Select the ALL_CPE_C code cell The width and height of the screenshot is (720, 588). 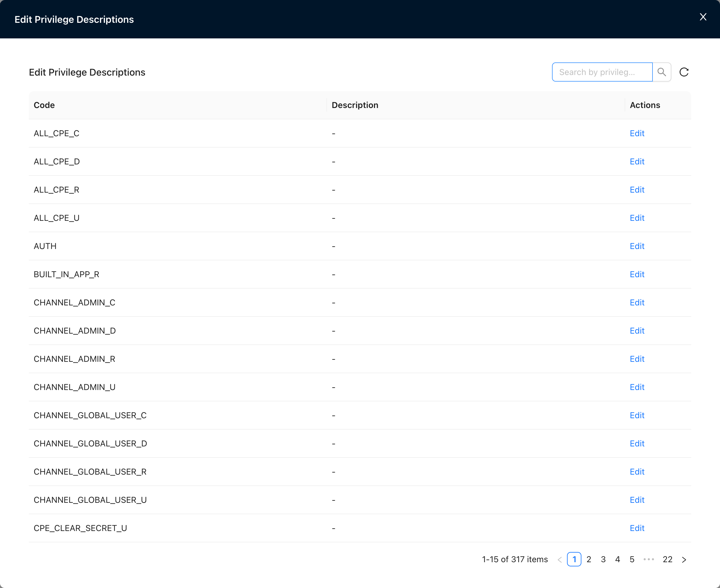pyautogui.click(x=178, y=133)
